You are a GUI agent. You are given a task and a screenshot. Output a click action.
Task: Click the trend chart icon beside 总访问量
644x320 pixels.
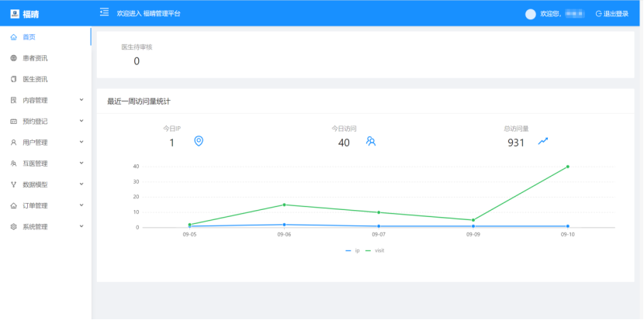pos(543,141)
